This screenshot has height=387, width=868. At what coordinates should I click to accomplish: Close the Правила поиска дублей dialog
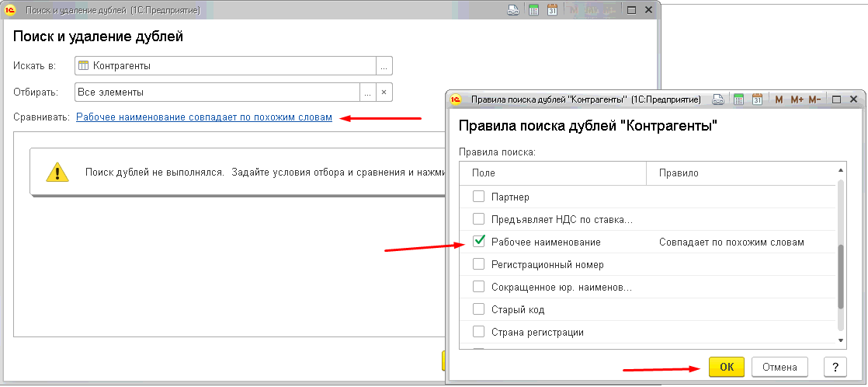click(x=853, y=99)
